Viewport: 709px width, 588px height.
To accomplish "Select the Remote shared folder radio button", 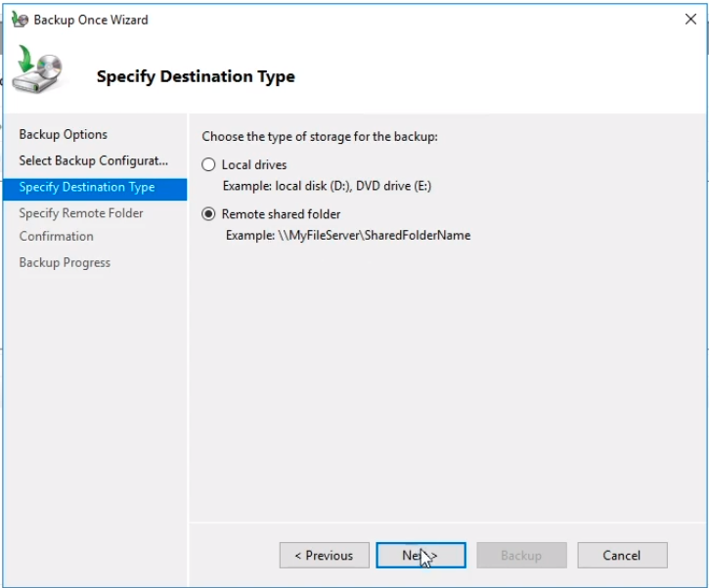I will pos(208,214).
